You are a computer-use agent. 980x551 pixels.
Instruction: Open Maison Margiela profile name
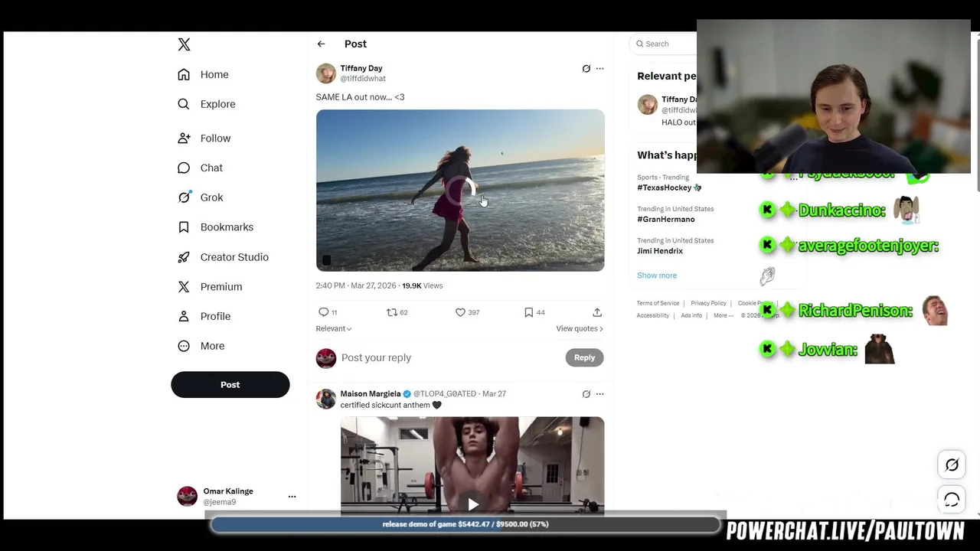tap(371, 393)
